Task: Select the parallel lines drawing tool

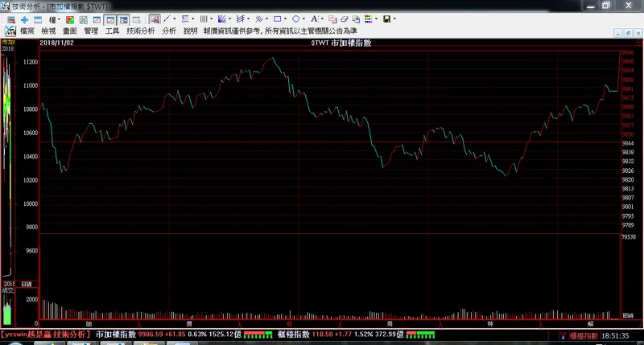Action: 259,18
